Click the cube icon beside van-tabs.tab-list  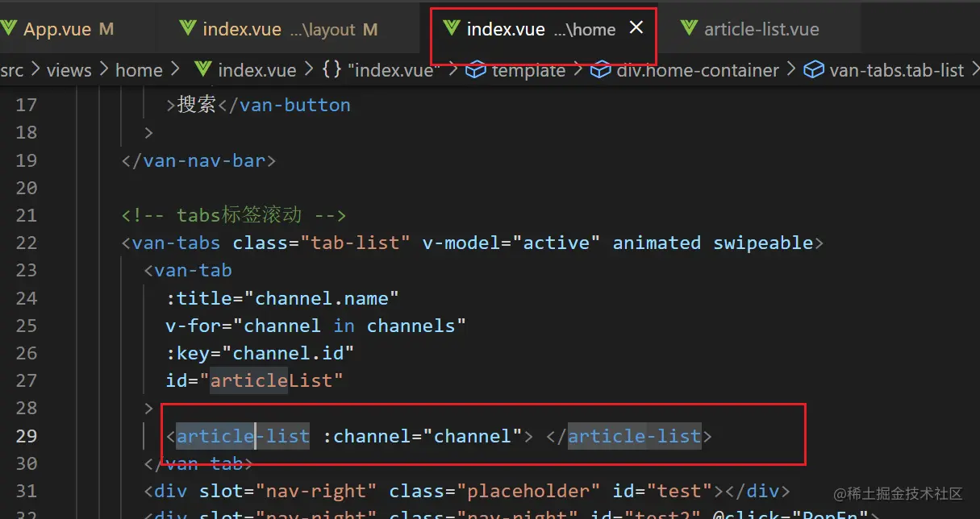(x=815, y=70)
